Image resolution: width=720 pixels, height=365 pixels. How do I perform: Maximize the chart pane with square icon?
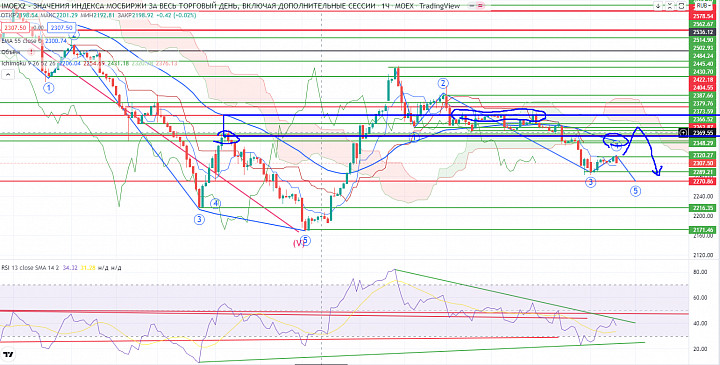(681, 6)
